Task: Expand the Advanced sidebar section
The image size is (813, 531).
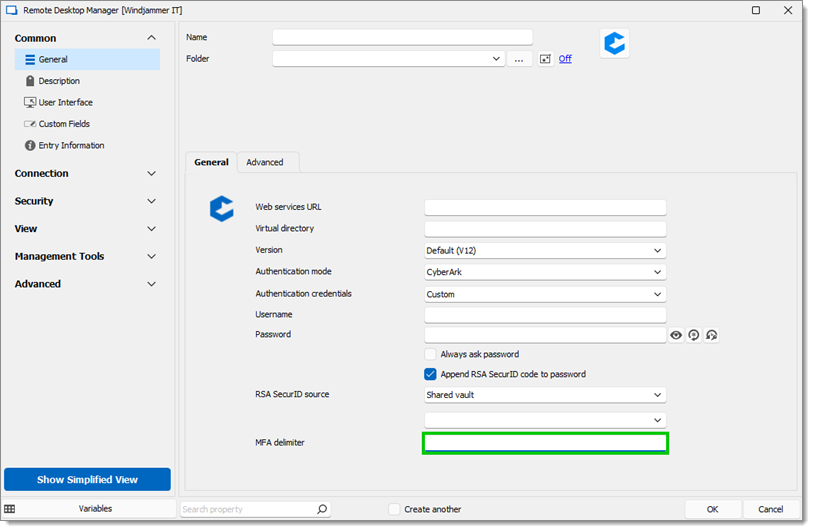Action: coord(151,284)
